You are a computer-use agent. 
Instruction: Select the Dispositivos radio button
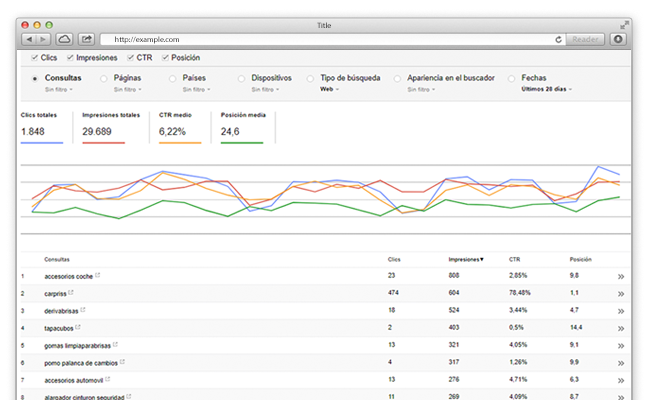pos(241,78)
